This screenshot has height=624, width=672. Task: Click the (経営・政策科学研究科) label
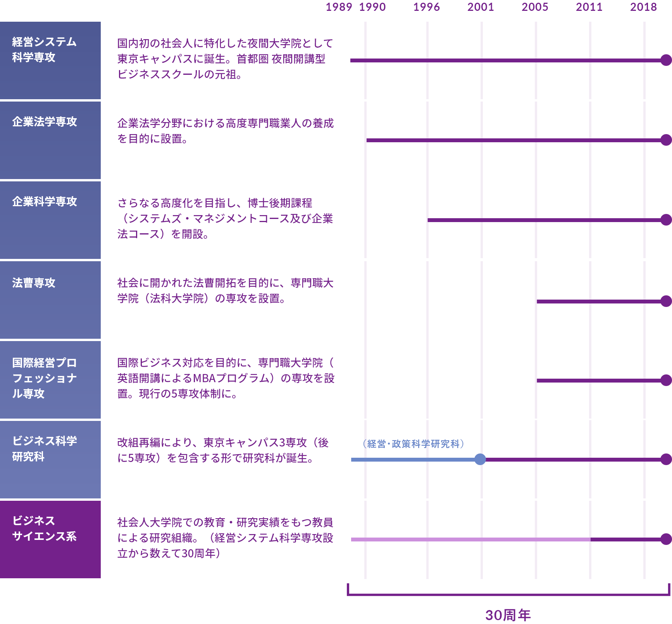click(414, 444)
